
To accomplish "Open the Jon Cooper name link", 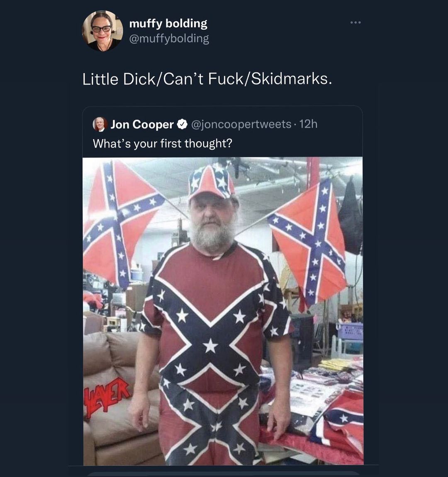I will click(142, 124).
